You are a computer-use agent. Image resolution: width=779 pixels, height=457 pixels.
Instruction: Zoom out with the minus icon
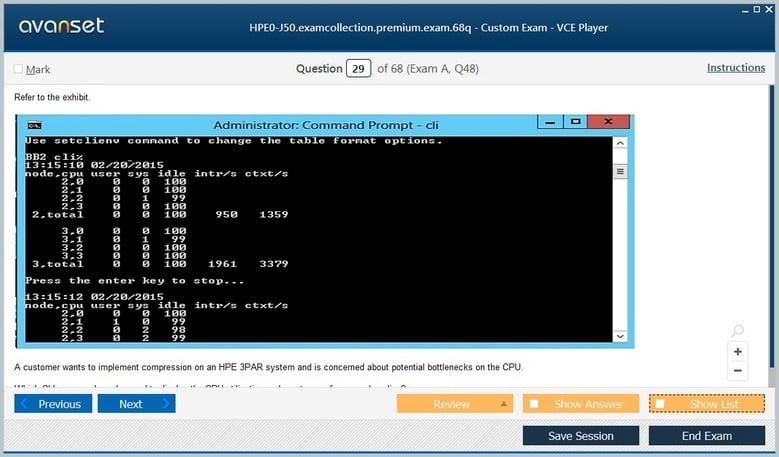click(738, 371)
